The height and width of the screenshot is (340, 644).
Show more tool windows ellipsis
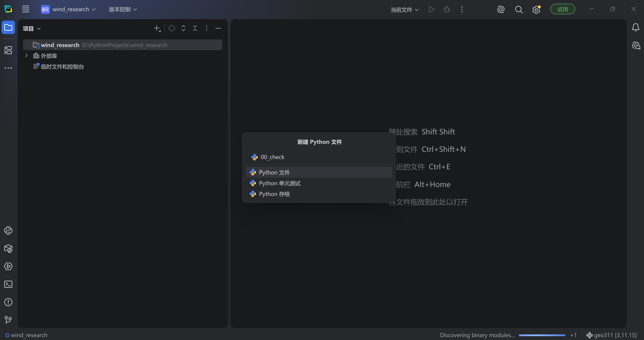click(x=8, y=68)
